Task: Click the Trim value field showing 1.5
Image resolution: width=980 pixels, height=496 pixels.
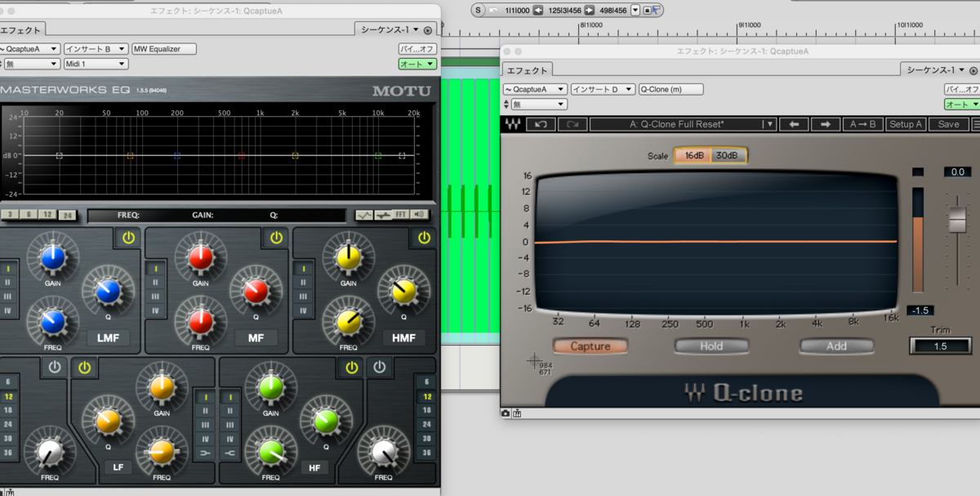Action: (x=940, y=346)
